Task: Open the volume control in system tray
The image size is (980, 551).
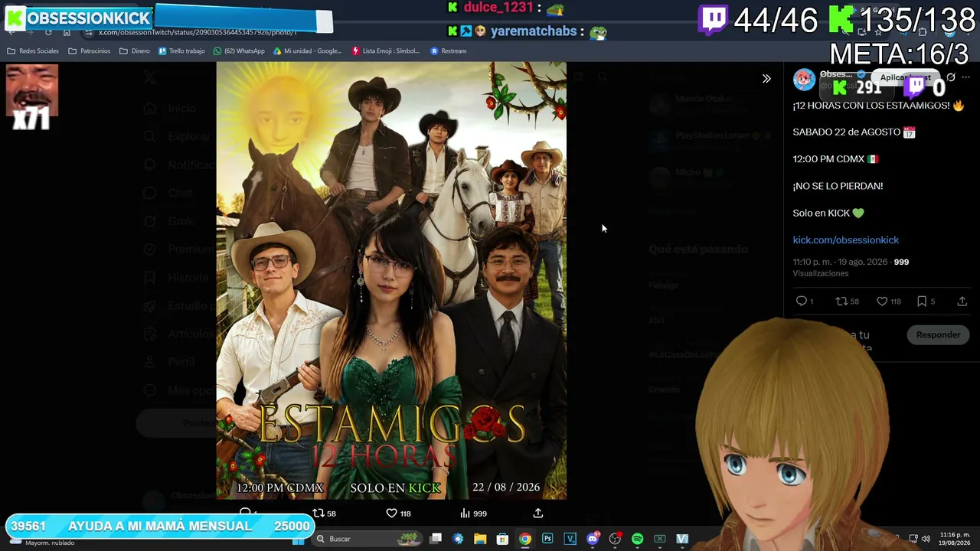Action: [x=926, y=539]
